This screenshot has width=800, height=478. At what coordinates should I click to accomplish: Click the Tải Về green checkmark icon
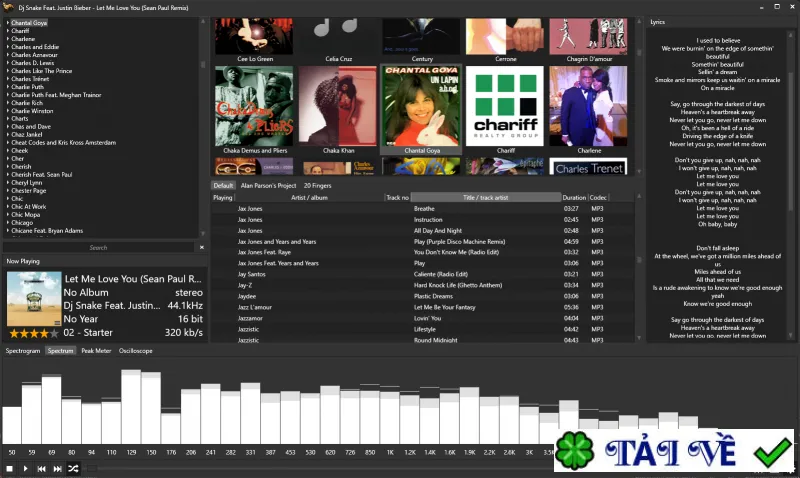coord(772,451)
